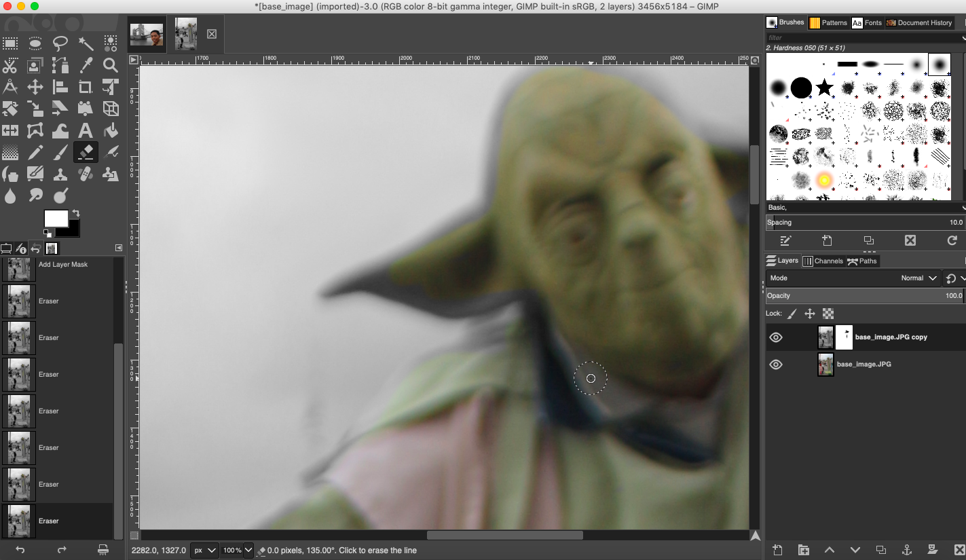The height and width of the screenshot is (560, 966).
Task: Select the Free Select lasso tool
Action: [60, 44]
